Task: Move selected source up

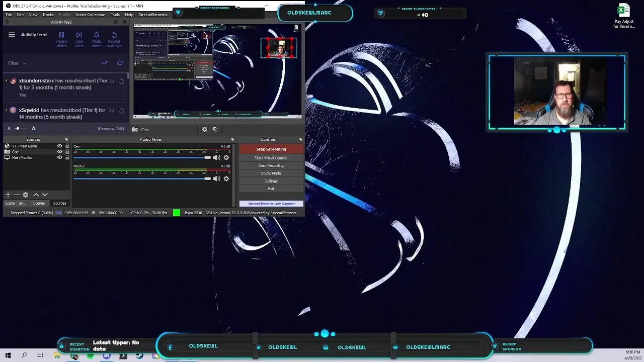Action: (x=36, y=195)
